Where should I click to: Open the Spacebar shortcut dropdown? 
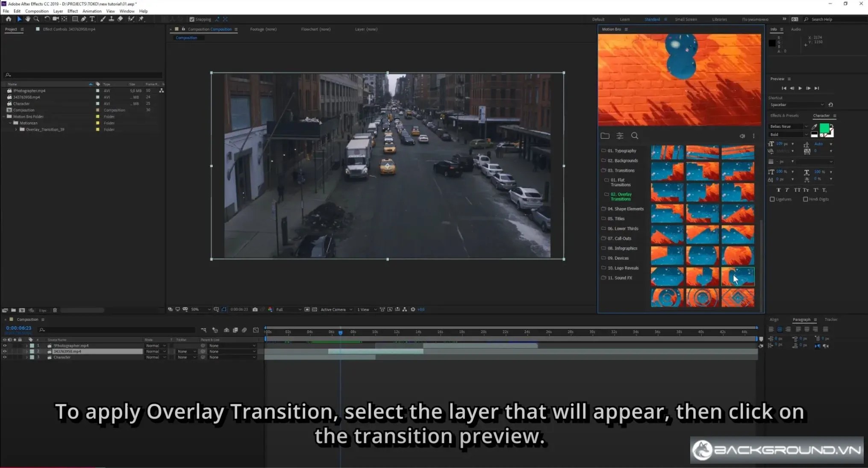(797, 105)
